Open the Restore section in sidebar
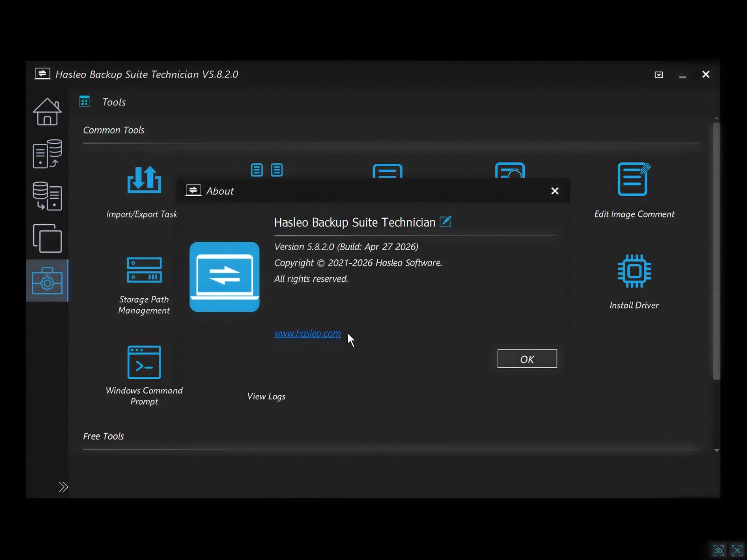 pyautogui.click(x=47, y=196)
